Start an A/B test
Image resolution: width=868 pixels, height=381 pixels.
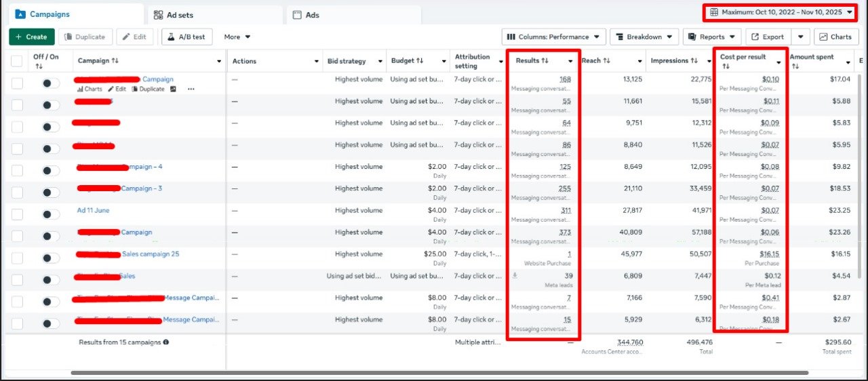point(187,37)
